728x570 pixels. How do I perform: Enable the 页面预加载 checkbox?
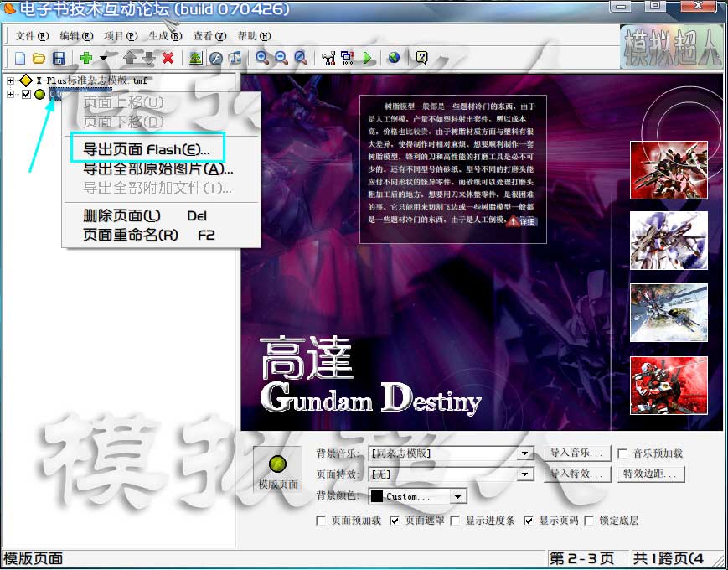point(320,521)
